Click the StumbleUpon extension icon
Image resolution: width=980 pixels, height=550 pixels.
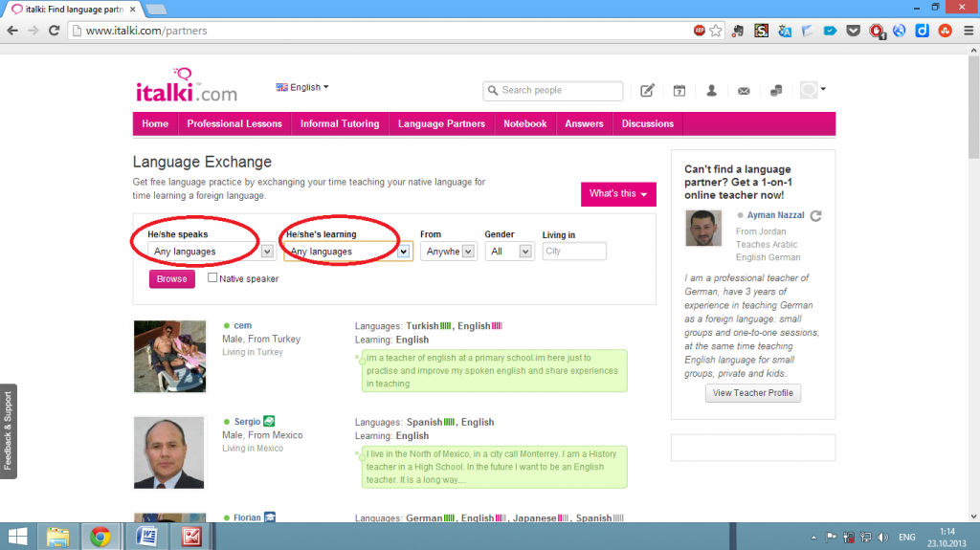[945, 30]
